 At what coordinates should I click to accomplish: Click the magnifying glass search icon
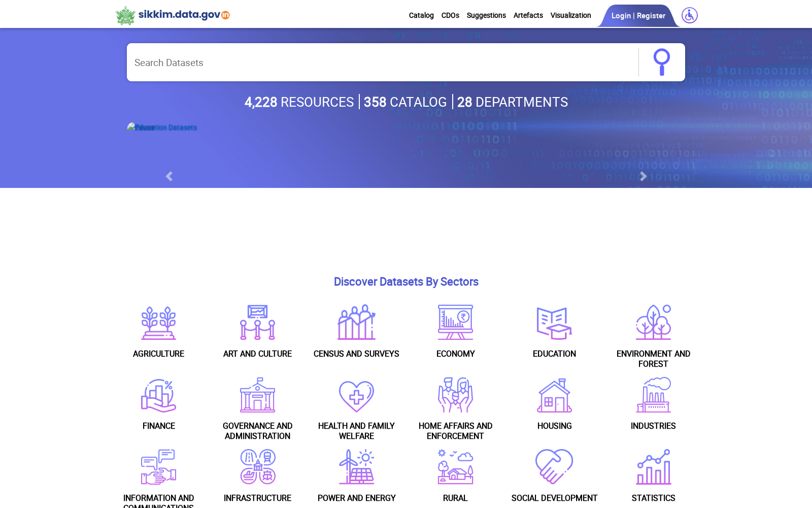coord(661,62)
